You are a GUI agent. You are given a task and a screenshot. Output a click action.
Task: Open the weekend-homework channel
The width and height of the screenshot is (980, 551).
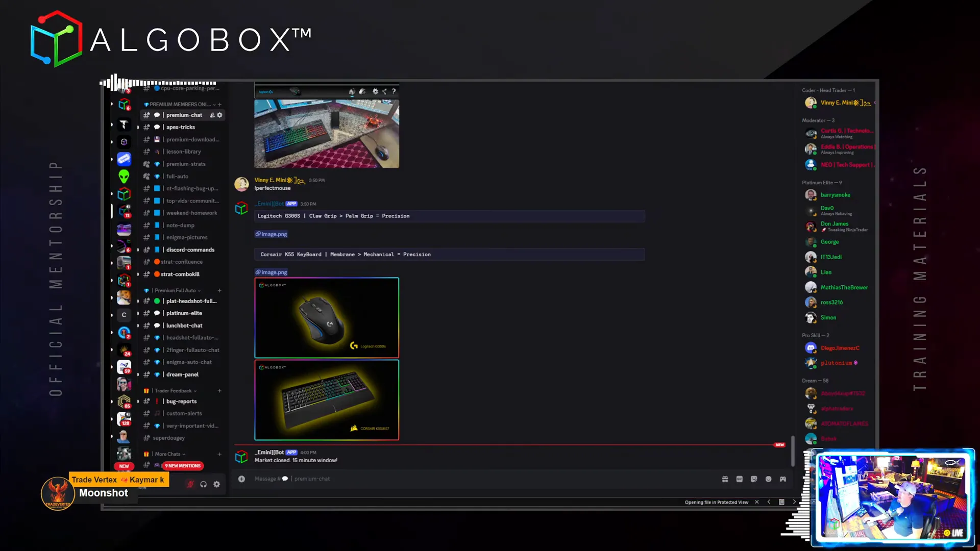click(183, 213)
